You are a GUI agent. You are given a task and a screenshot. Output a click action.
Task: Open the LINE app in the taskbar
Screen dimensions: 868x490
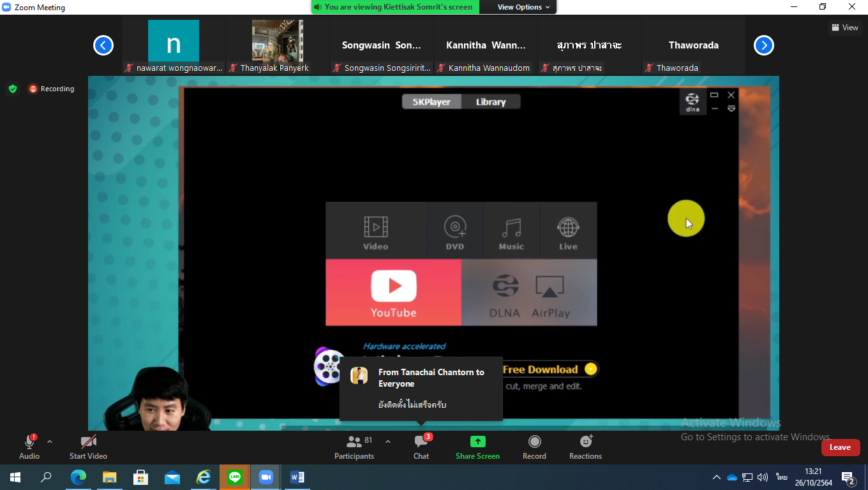[x=235, y=477]
